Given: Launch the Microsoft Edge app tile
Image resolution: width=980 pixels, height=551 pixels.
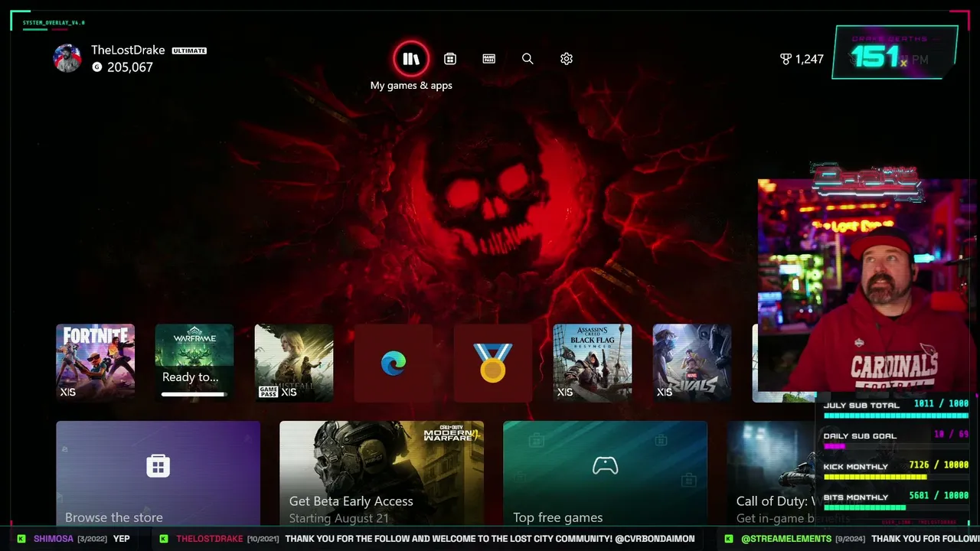Looking at the screenshot, I should tap(394, 363).
